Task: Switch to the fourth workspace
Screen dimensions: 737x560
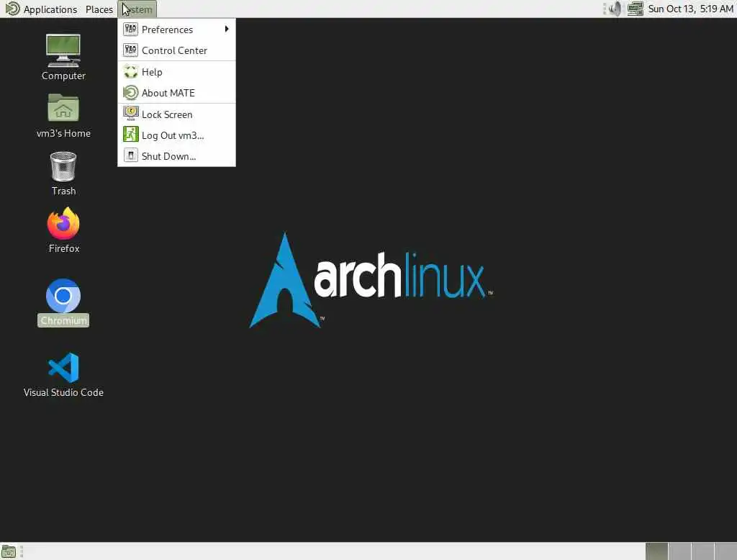Action: coord(725,551)
